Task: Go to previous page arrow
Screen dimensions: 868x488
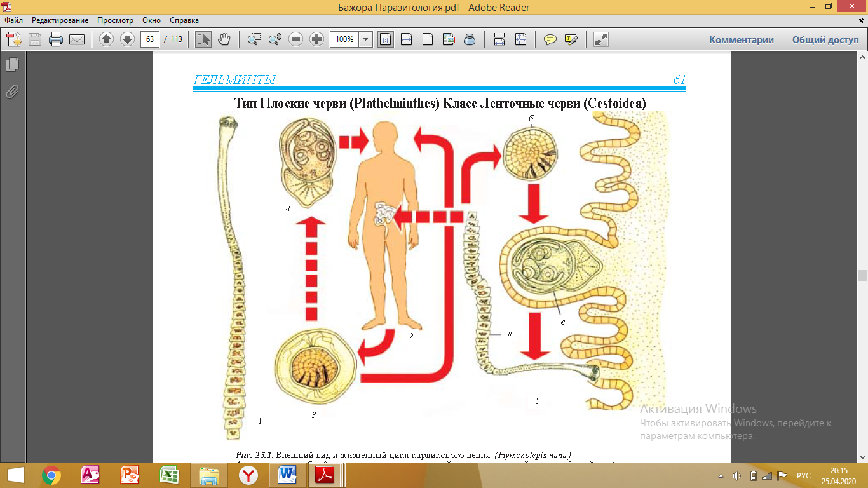Action: (x=106, y=39)
